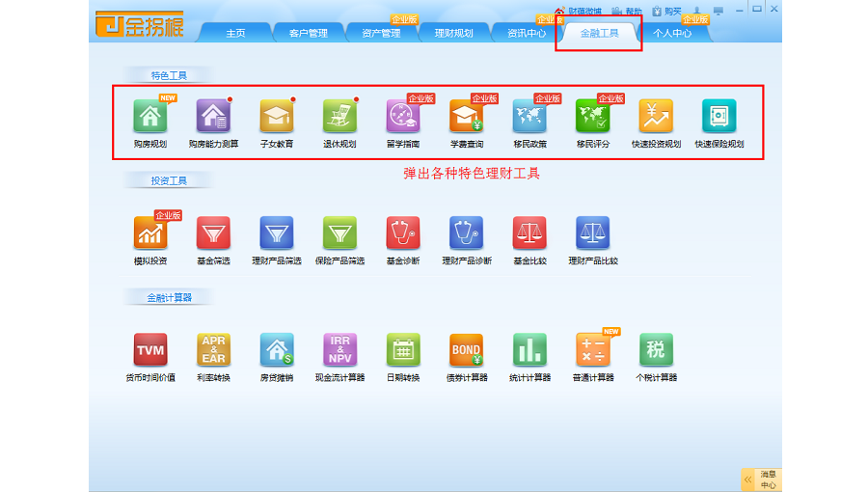
Task: Open the 快速保险规划 safe icon
Action: click(719, 117)
